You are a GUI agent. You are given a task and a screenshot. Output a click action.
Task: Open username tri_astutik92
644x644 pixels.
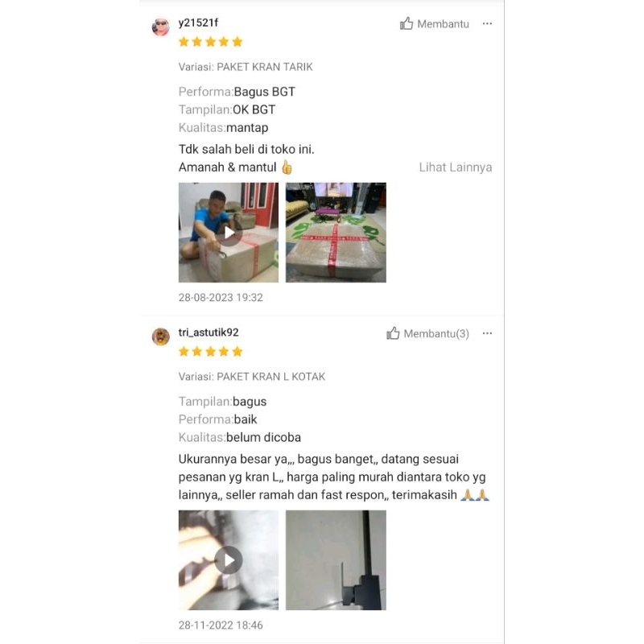tap(208, 332)
